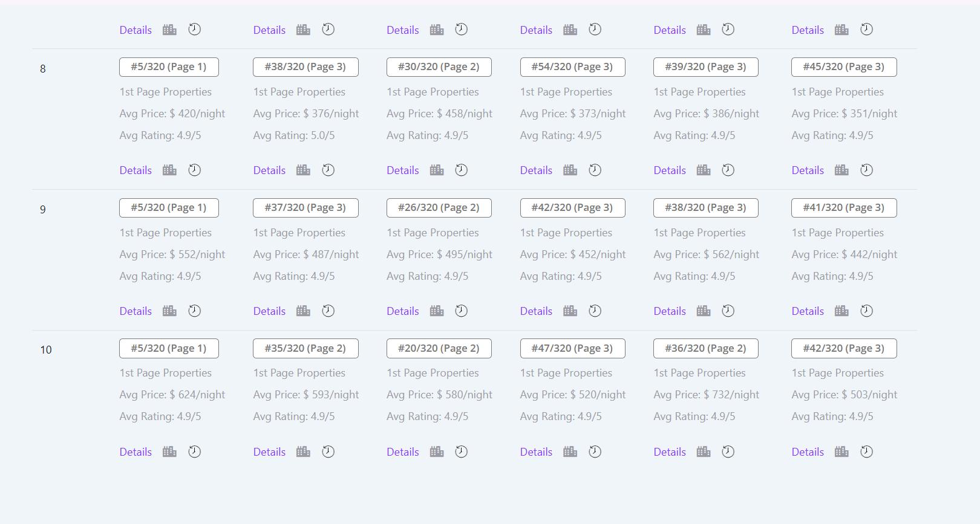Click the building icon under row 10 #20/320

(x=437, y=452)
